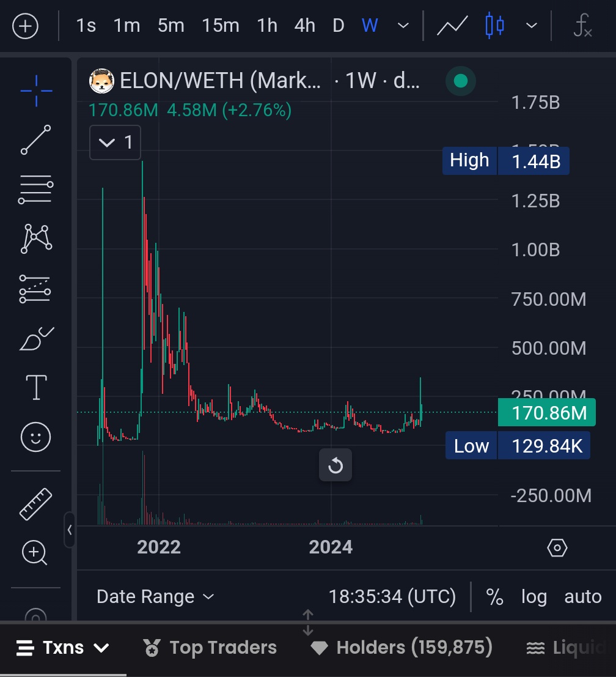Choose the horizontal lines Fibonacci tool
The height and width of the screenshot is (677, 616).
(x=36, y=189)
